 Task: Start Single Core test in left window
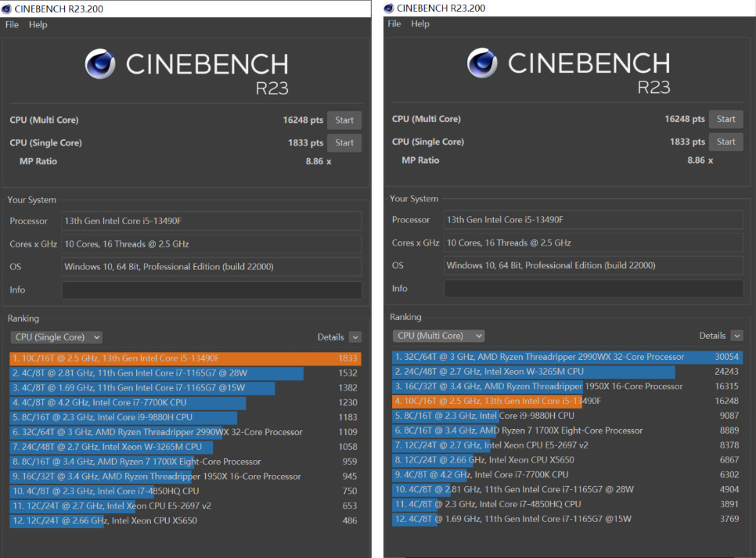tap(344, 142)
